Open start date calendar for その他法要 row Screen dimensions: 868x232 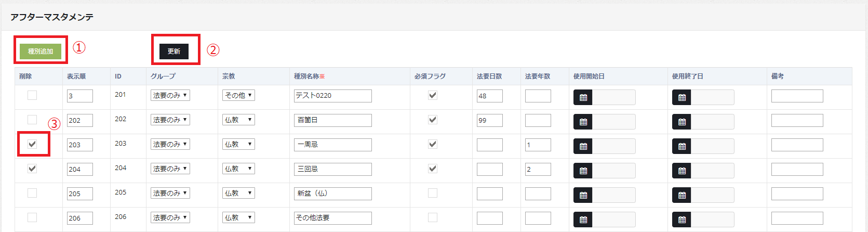[583, 220]
